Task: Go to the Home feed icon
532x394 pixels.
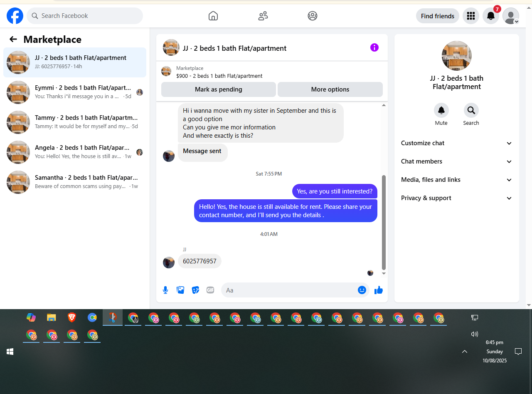Action: point(213,16)
